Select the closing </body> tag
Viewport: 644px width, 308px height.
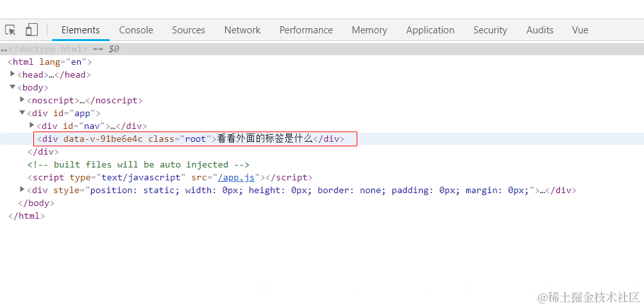pyautogui.click(x=36, y=203)
